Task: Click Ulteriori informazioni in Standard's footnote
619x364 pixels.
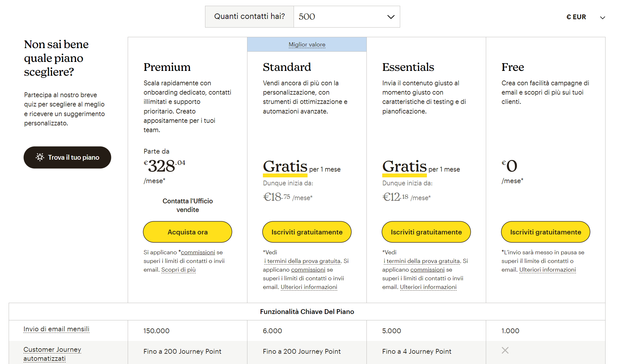Action: click(x=309, y=287)
